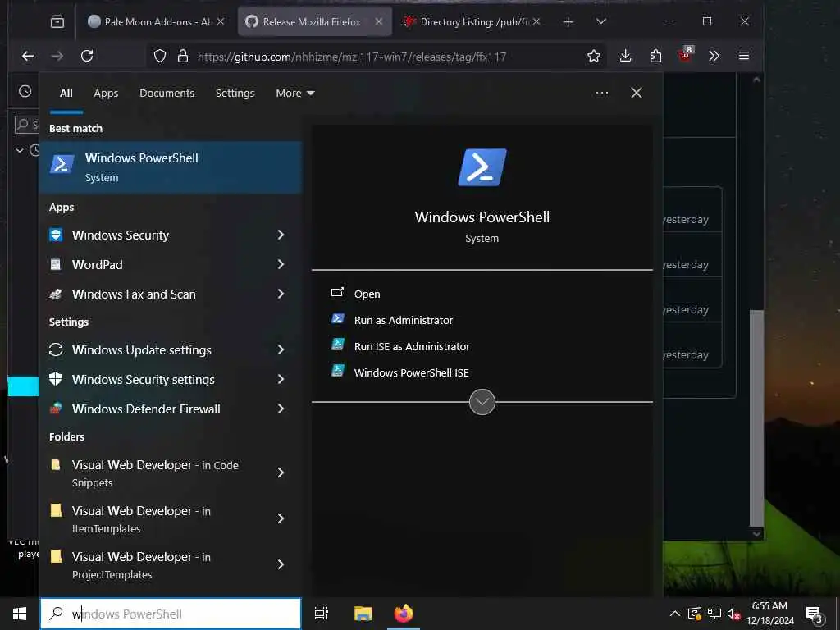Image resolution: width=840 pixels, height=630 pixels.
Task: Close the Release Mozilla Firefox tab
Action: (x=379, y=21)
